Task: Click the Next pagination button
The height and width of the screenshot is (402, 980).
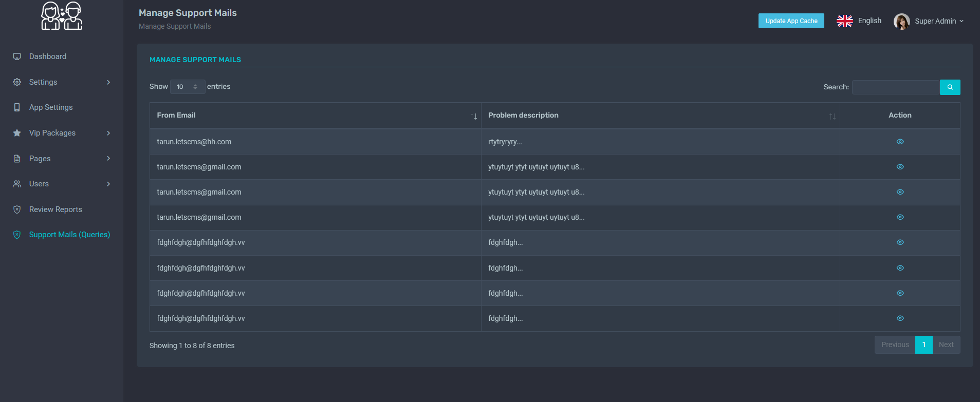Action: tap(946, 344)
